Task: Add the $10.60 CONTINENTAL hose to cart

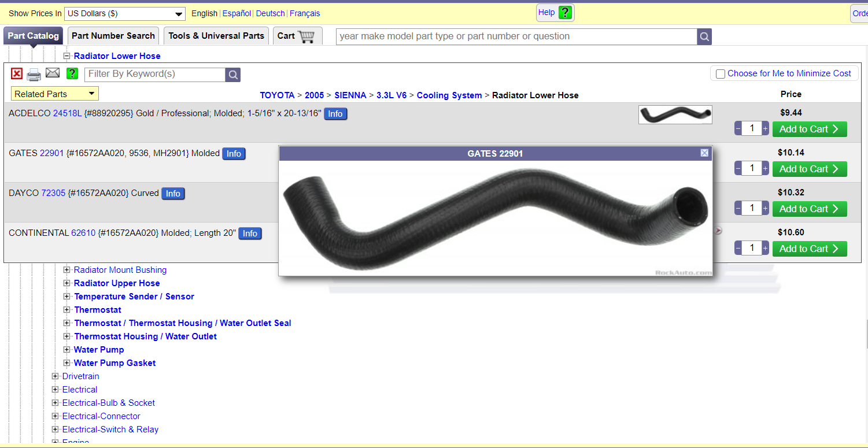Action: [x=810, y=249]
